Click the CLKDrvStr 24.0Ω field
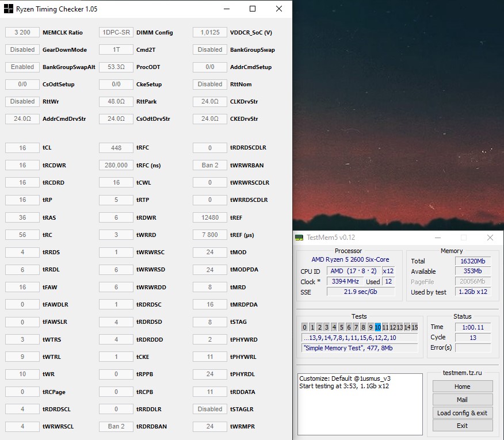Viewport: 504px width, 440px height. click(x=210, y=102)
